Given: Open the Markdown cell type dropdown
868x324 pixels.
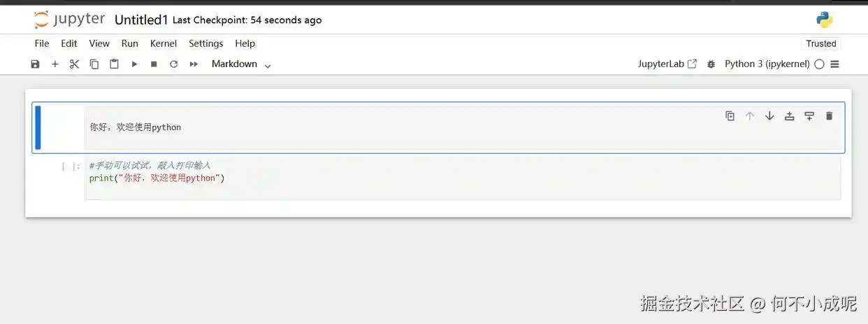Looking at the screenshot, I should coord(241,64).
